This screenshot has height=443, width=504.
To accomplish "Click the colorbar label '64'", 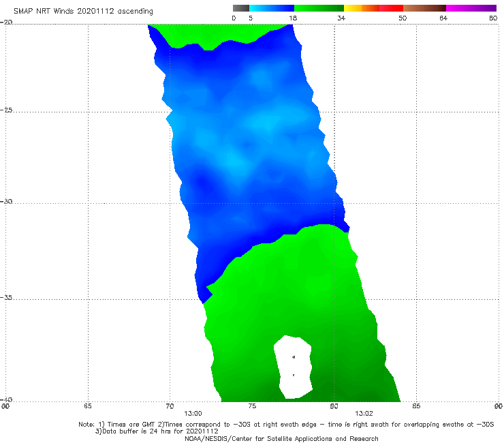I will coord(443,18).
